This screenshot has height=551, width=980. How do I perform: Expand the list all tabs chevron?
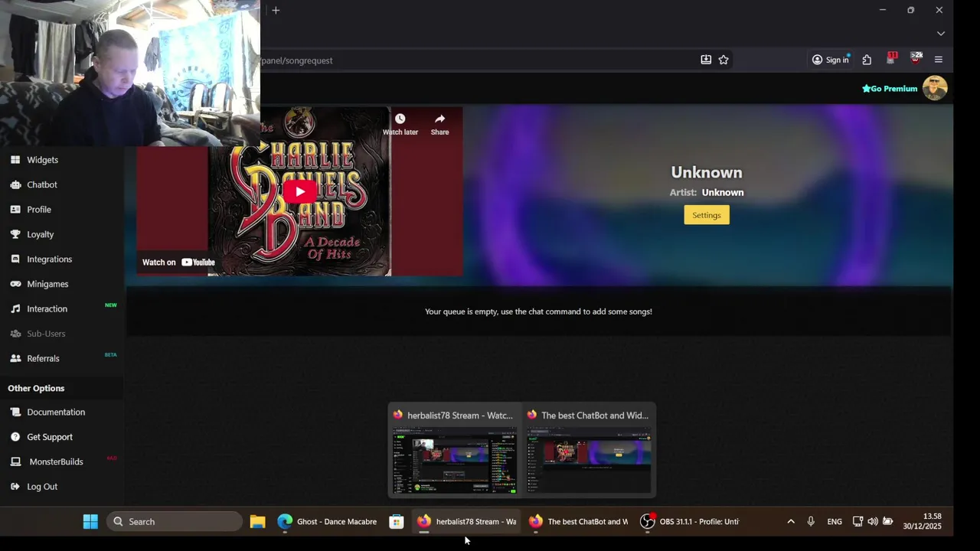click(941, 34)
